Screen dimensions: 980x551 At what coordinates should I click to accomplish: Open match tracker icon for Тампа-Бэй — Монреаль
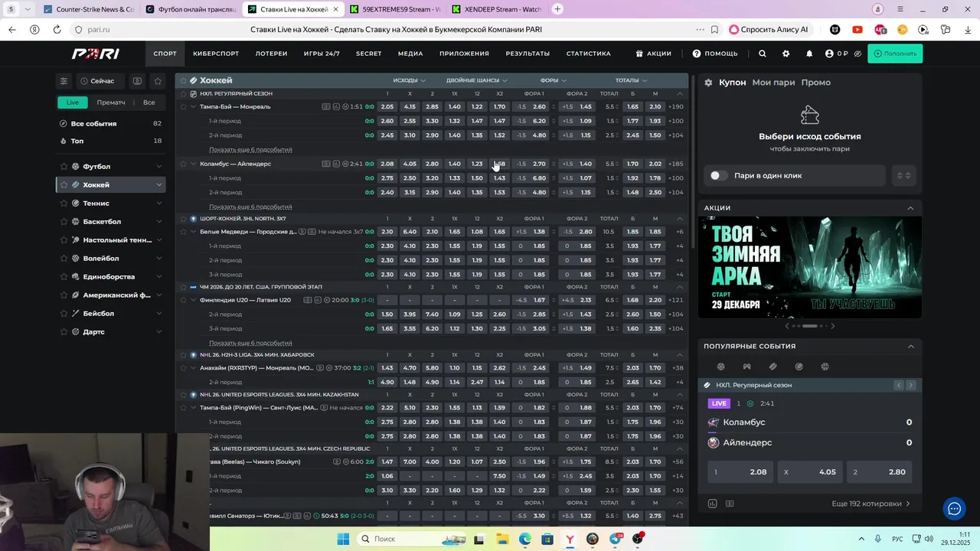326,106
